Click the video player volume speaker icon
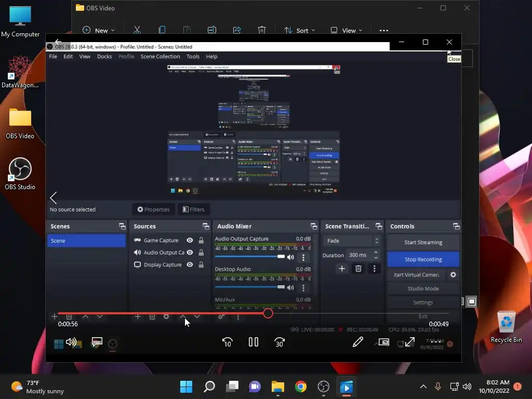 pos(71,342)
